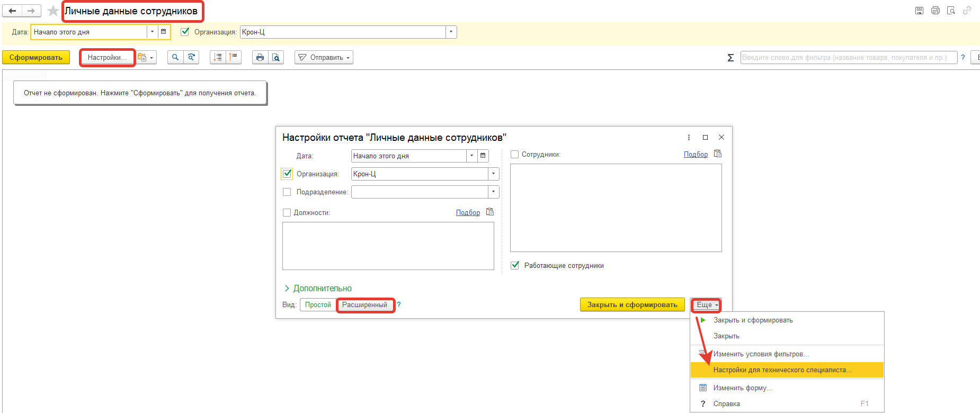Select Настройки для технического специалиста menu item
This screenshot has width=980, height=413.
(782, 370)
